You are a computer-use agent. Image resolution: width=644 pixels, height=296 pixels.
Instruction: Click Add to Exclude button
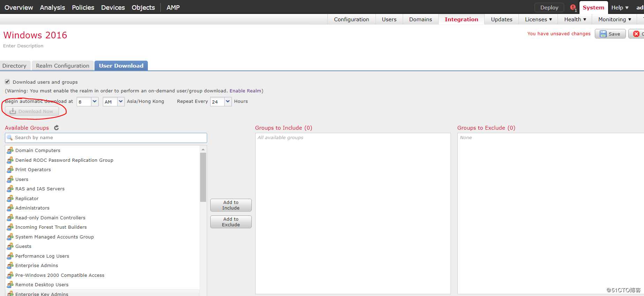coord(231,222)
